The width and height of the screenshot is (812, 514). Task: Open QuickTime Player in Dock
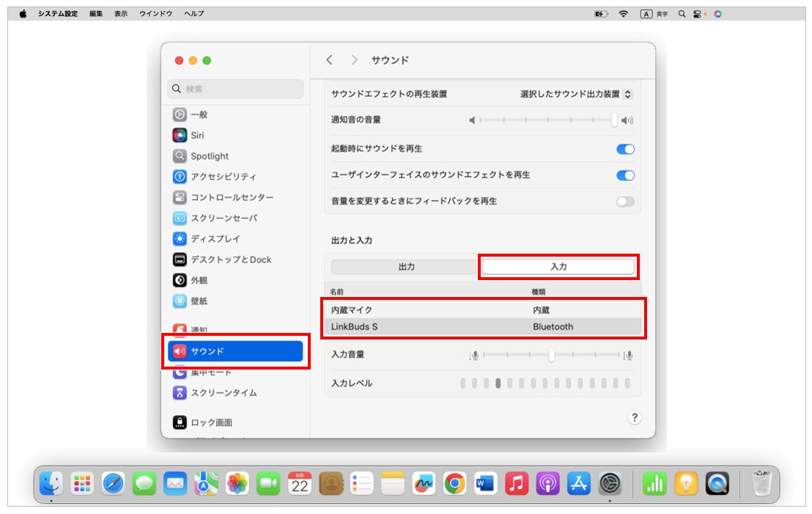pyautogui.click(x=717, y=484)
